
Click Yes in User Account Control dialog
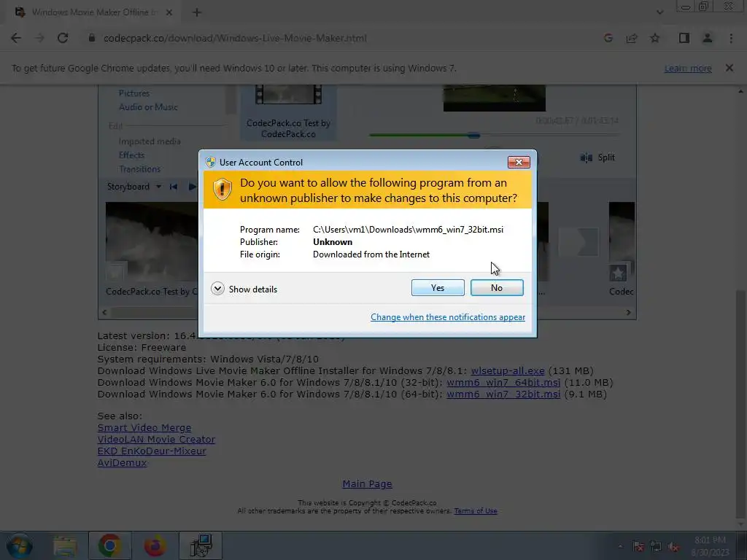(x=438, y=287)
